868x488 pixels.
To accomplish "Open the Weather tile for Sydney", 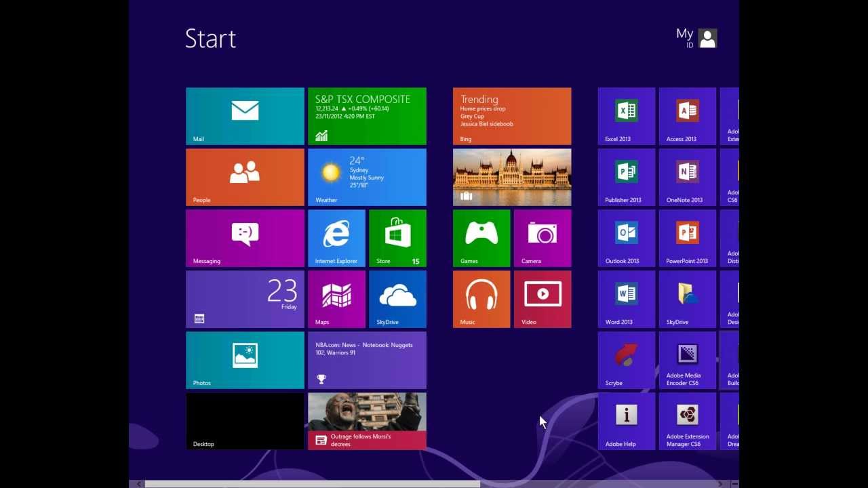I will pos(367,177).
